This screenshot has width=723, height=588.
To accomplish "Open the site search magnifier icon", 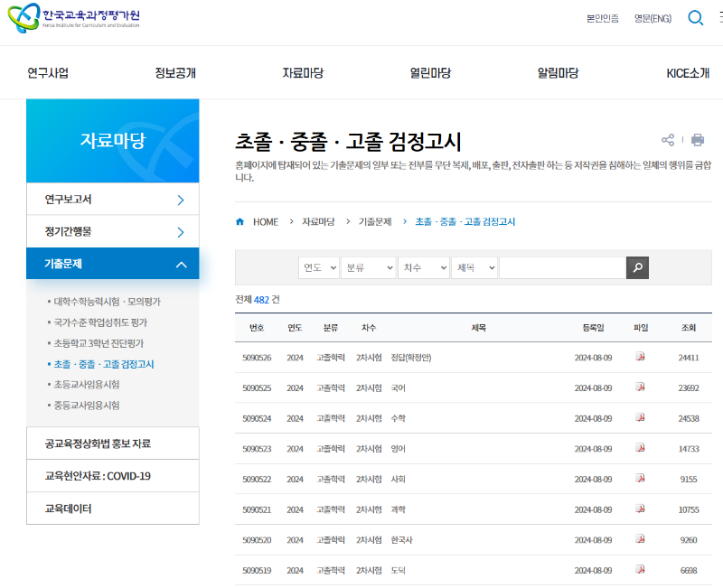I will coord(695,18).
